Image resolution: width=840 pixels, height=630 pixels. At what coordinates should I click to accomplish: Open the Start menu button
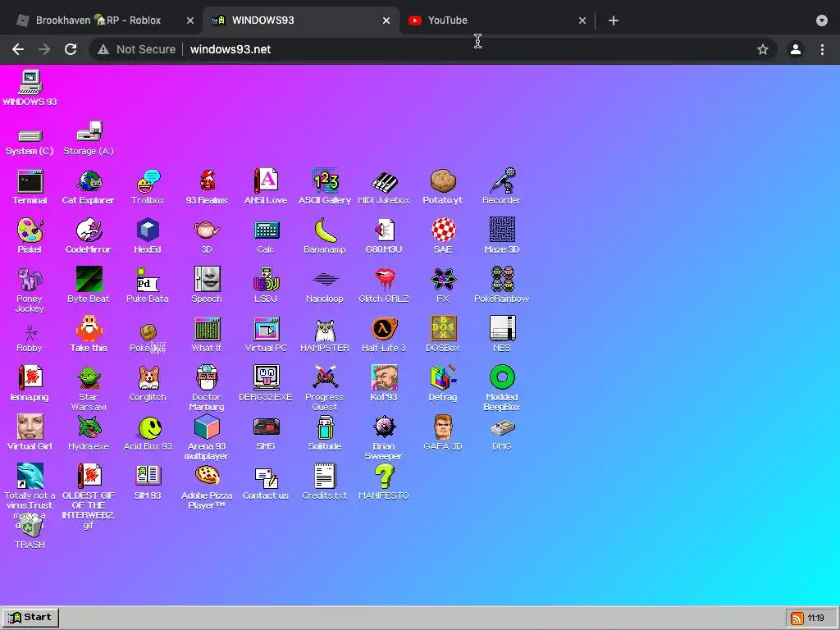pyautogui.click(x=30, y=617)
